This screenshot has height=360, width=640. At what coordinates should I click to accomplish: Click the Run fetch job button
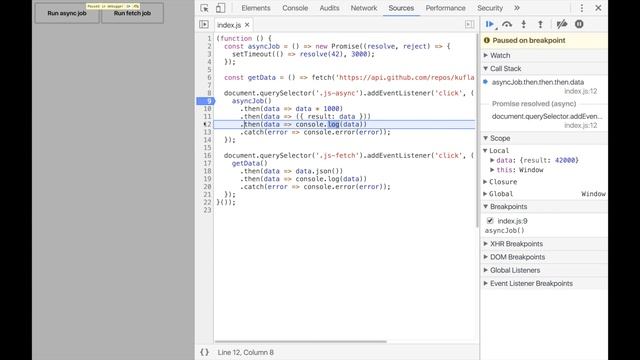pyautogui.click(x=132, y=13)
